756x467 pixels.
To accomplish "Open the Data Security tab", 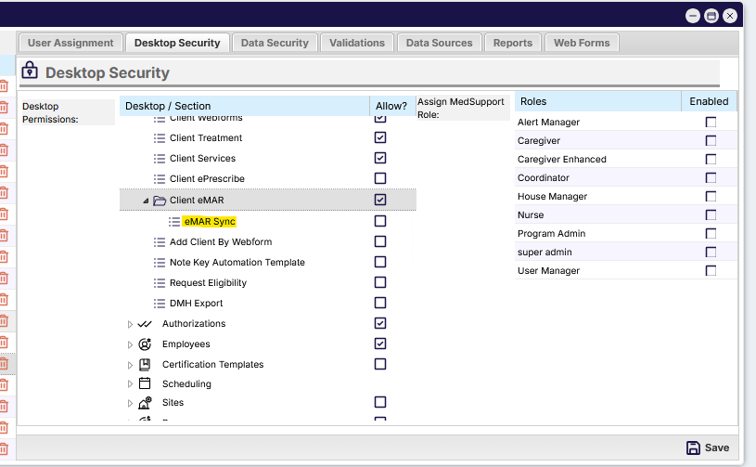I will click(274, 43).
